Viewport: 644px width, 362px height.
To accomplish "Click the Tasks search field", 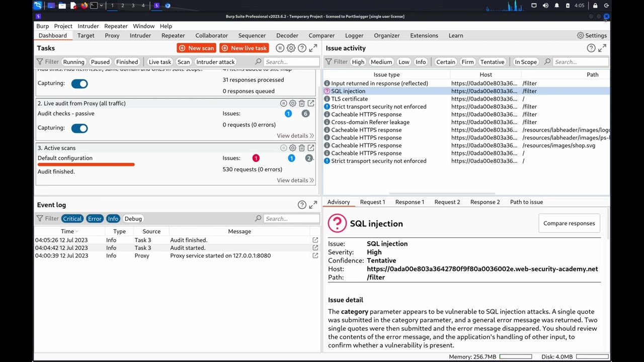I will click(292, 62).
